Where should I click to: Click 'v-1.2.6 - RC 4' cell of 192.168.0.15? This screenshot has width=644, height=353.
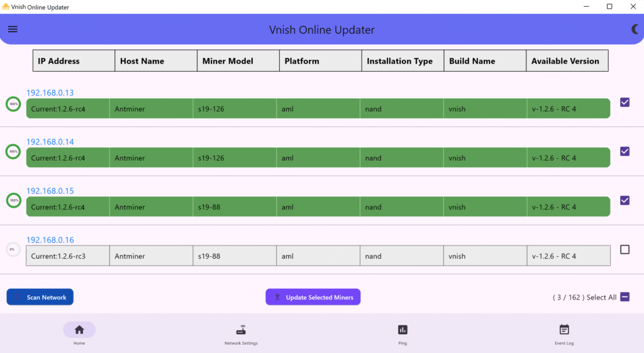point(569,207)
